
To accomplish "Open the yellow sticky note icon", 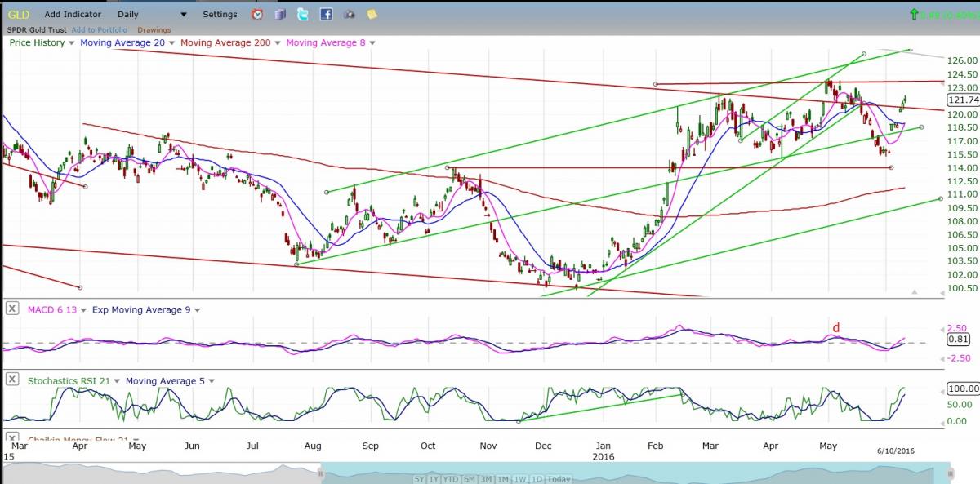I will click(x=372, y=14).
